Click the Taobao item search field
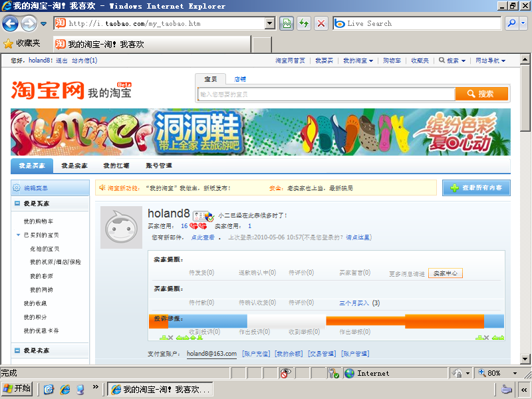The height and width of the screenshot is (399, 532). click(326, 94)
